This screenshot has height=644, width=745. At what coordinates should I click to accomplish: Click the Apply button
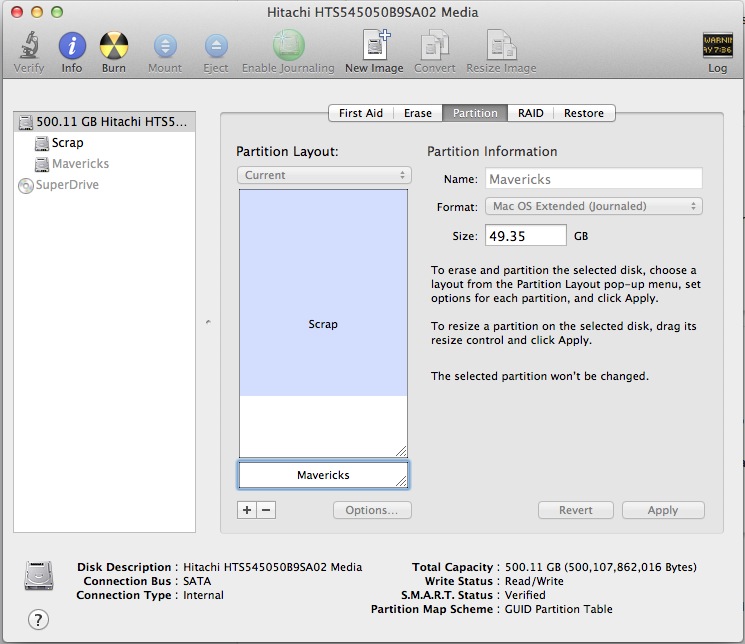click(x=662, y=510)
